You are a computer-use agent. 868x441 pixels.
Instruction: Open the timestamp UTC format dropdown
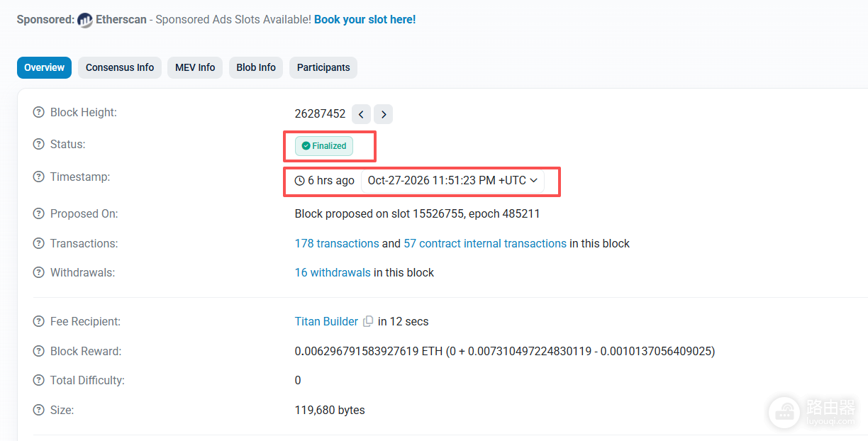452,181
